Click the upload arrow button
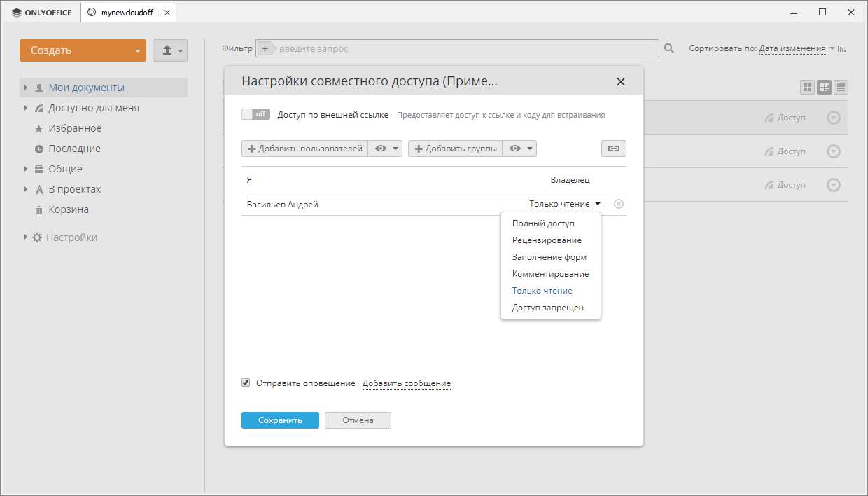The image size is (868, 496). pyautogui.click(x=170, y=50)
